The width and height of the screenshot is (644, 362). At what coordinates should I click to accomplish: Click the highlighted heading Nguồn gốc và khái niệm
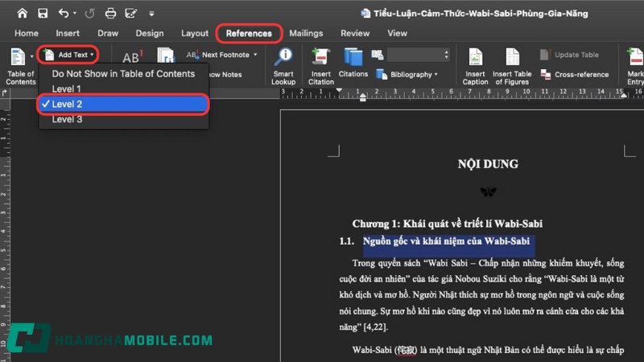[446, 241]
